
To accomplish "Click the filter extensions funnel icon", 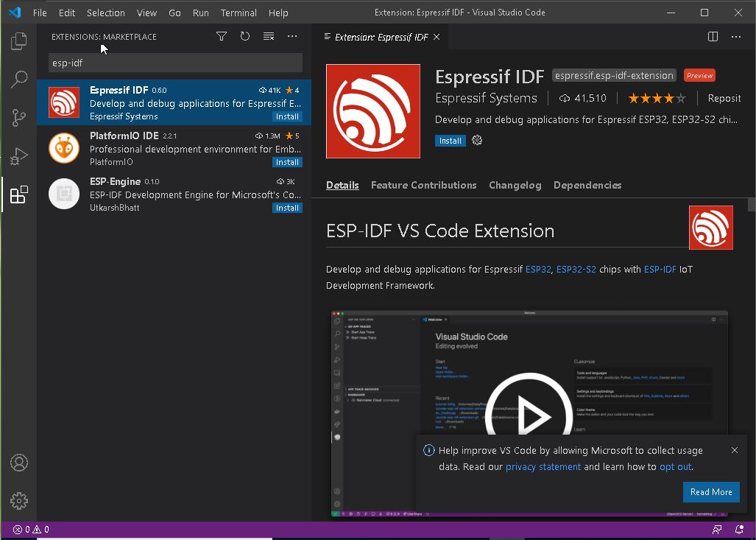I will [x=222, y=36].
